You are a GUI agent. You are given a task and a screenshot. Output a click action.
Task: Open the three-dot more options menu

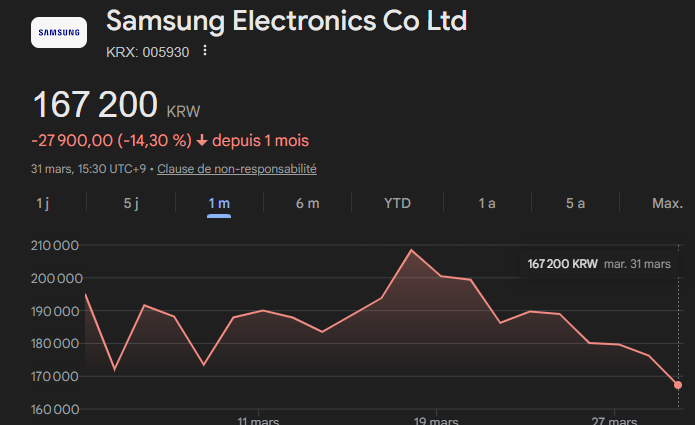[205, 51]
